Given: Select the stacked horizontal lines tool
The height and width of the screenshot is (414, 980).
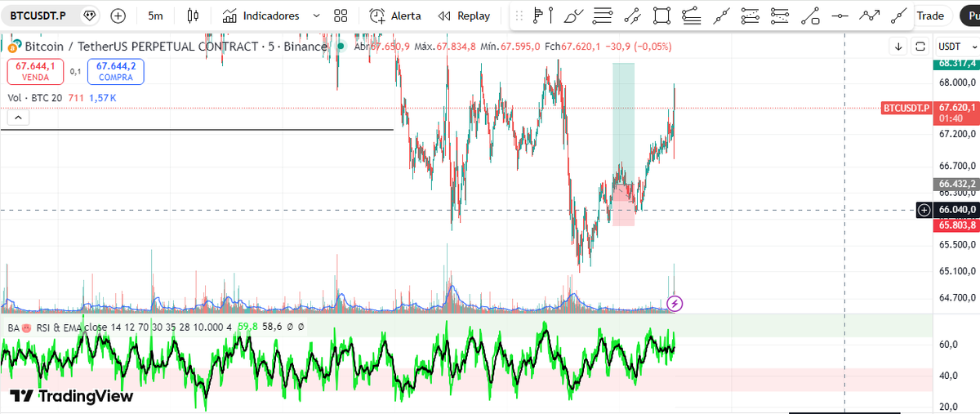Looking at the screenshot, I should [x=603, y=16].
